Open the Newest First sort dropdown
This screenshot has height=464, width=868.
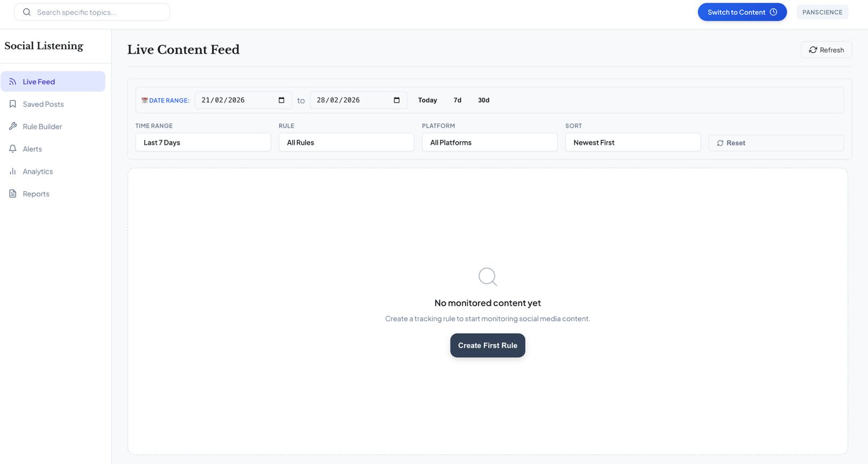coord(633,142)
